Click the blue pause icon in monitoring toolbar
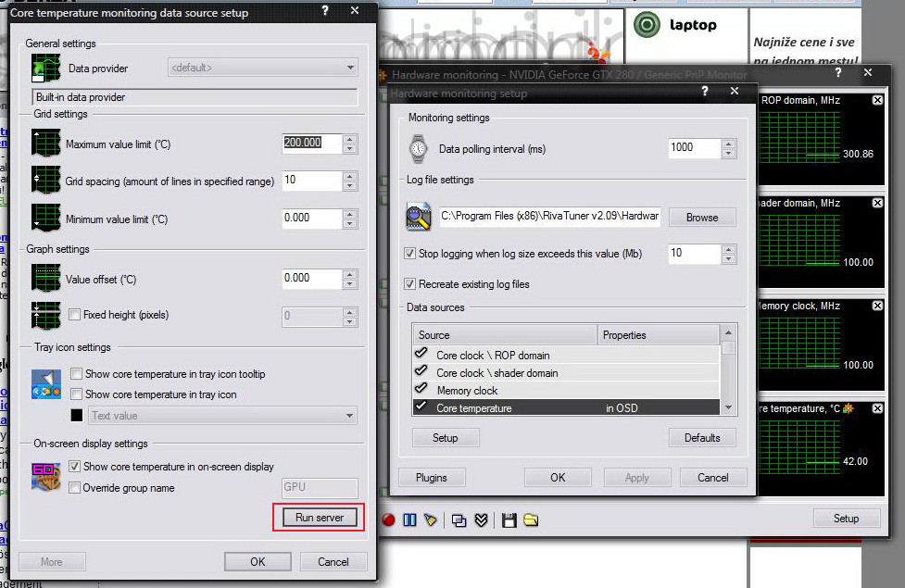The image size is (905, 588). tap(409, 519)
